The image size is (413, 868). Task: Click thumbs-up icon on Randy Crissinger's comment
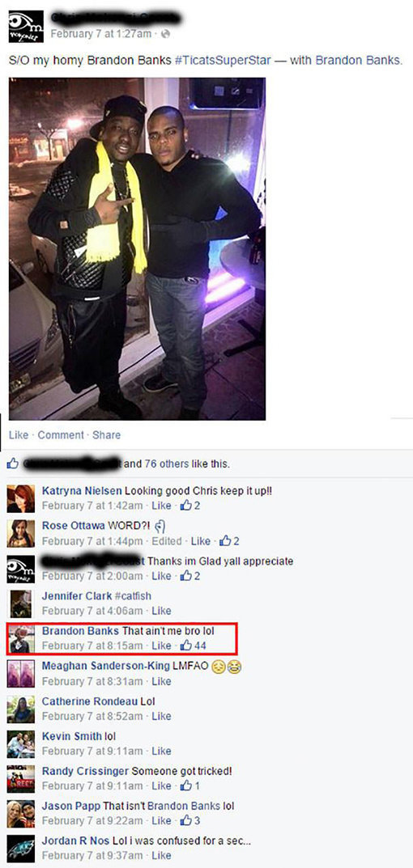pos(185,785)
